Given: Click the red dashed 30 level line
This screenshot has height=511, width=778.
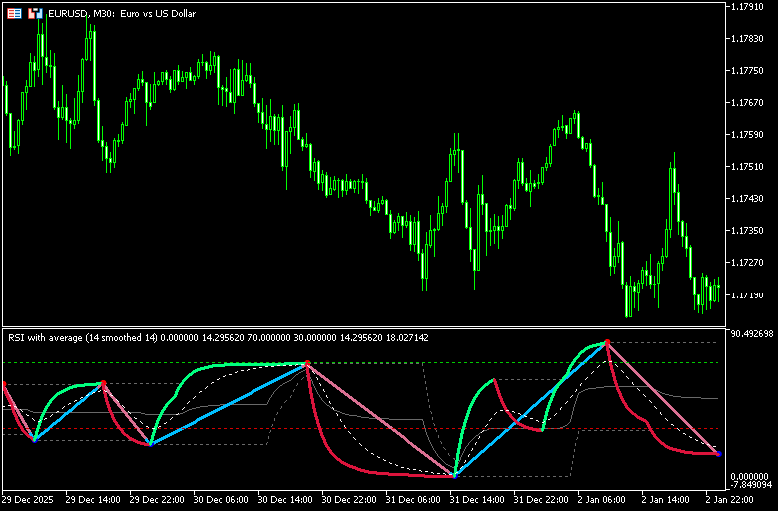Looking at the screenshot, I should click(x=400, y=429).
